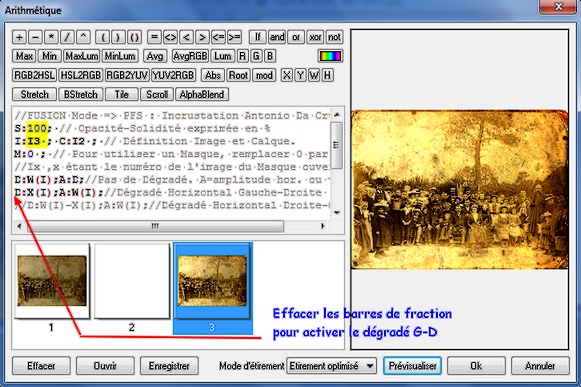Insert the Min function
This screenshot has width=581, height=387.
[50, 56]
